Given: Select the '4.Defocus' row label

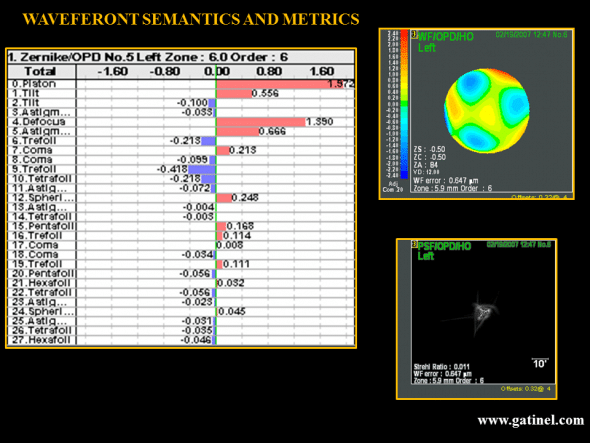Looking at the screenshot, I should [x=39, y=122].
